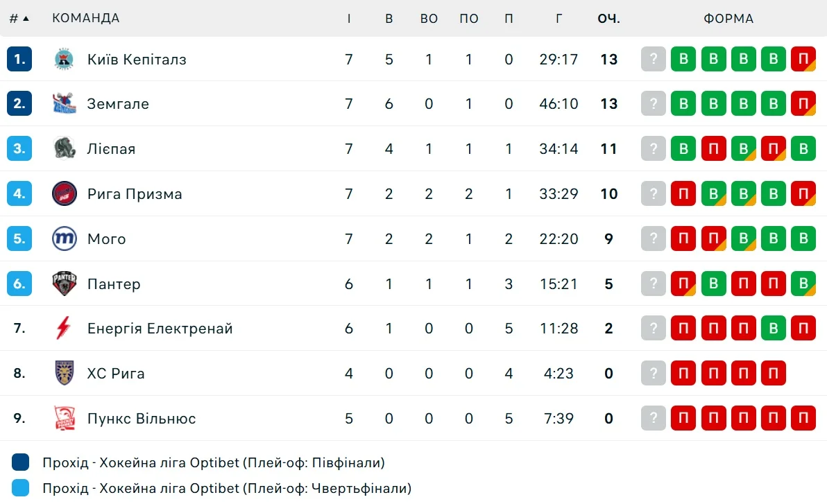827x504 pixels.
Task: Click the Пункс Вільнюс team logo
Action: 65,418
